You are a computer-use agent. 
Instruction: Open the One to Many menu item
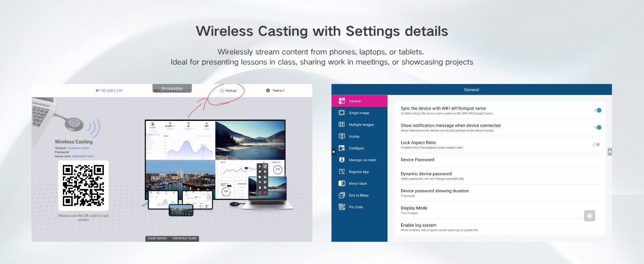click(359, 195)
